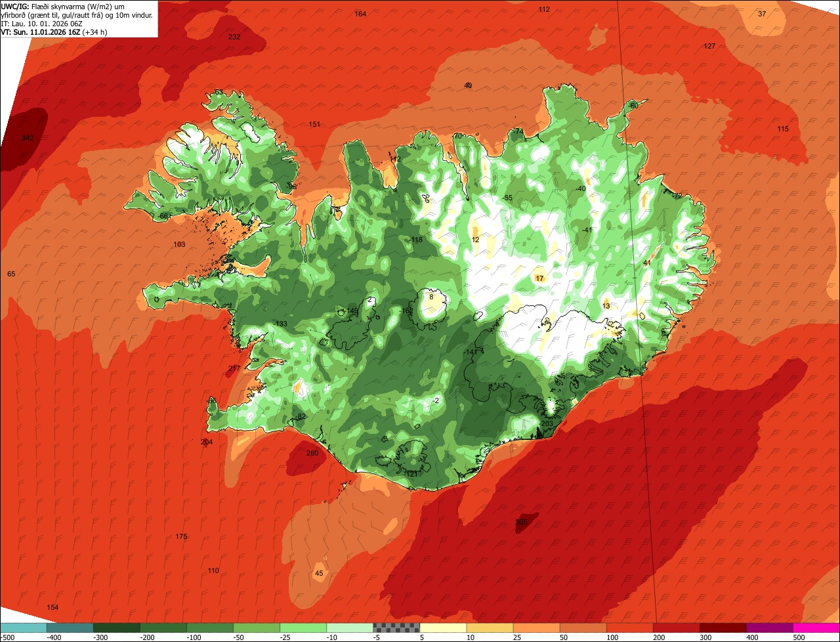Screen dimensions: 840x642
Task: Click the title line 'UWC/IG: Flæði skynvarma (W/m2) um'
Action: [63, 6]
